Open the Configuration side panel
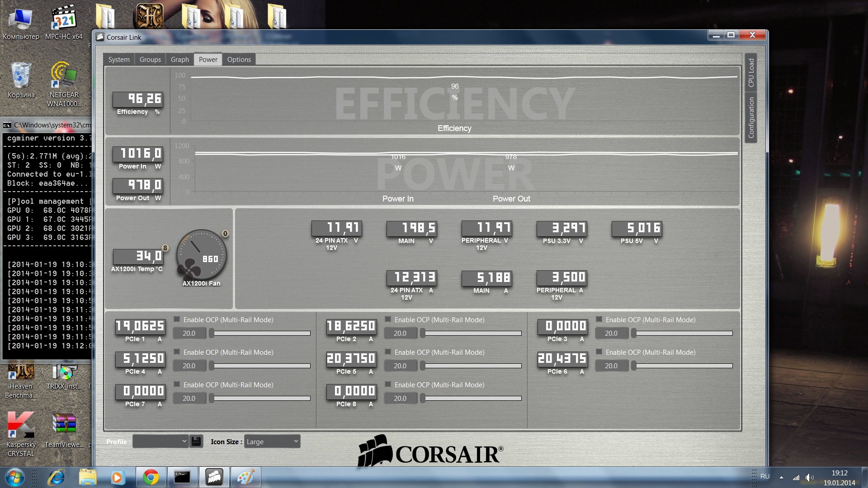The height and width of the screenshot is (488, 868). pos(751,117)
